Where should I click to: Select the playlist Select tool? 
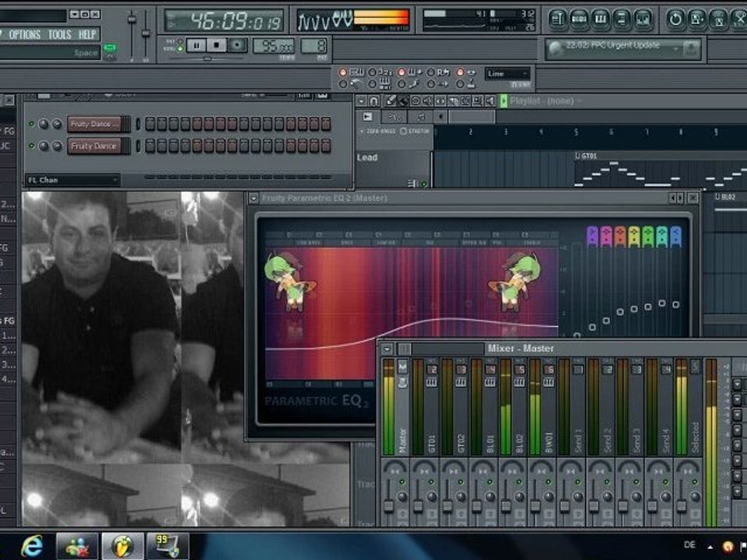point(465,101)
